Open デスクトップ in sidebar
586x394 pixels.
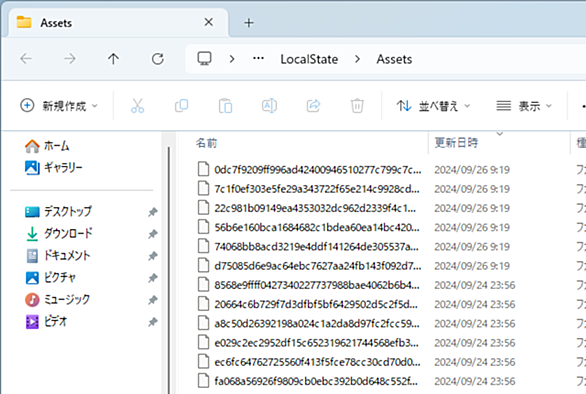58,212
